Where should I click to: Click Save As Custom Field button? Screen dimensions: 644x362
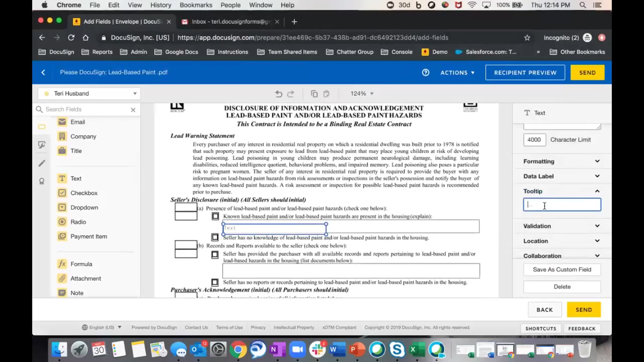562,269
